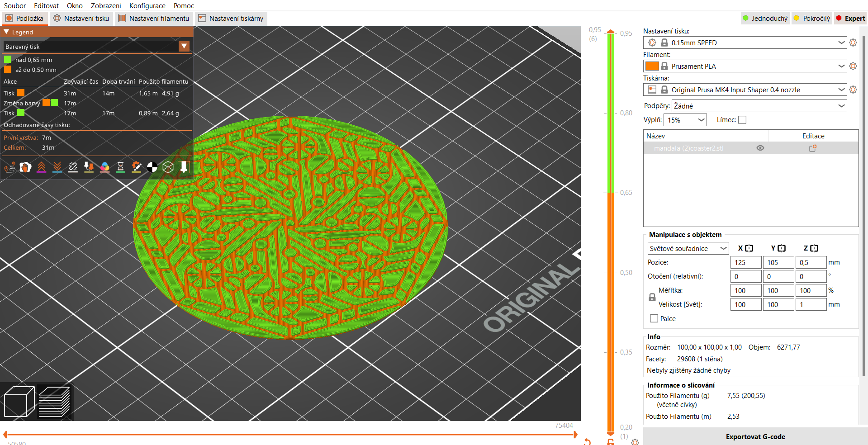This screenshot has height=445, width=868.
Task: Toggle pause prints visibility (hourglass icon)
Action: (120, 167)
